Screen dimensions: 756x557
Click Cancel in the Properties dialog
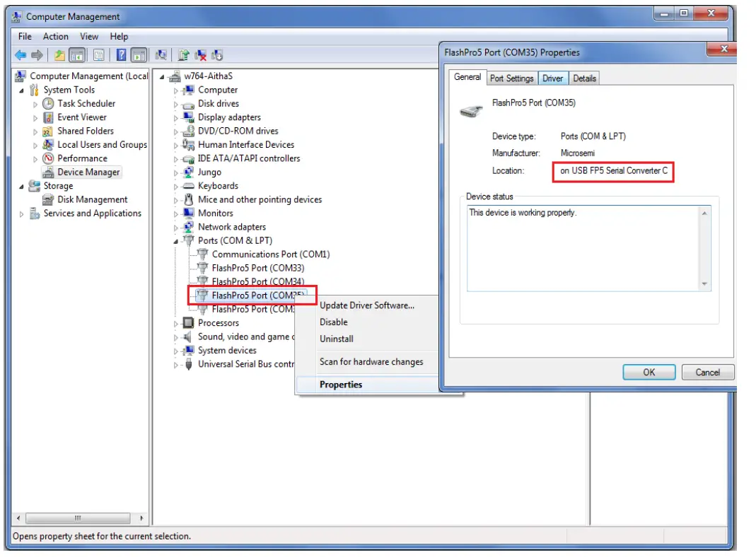(707, 372)
